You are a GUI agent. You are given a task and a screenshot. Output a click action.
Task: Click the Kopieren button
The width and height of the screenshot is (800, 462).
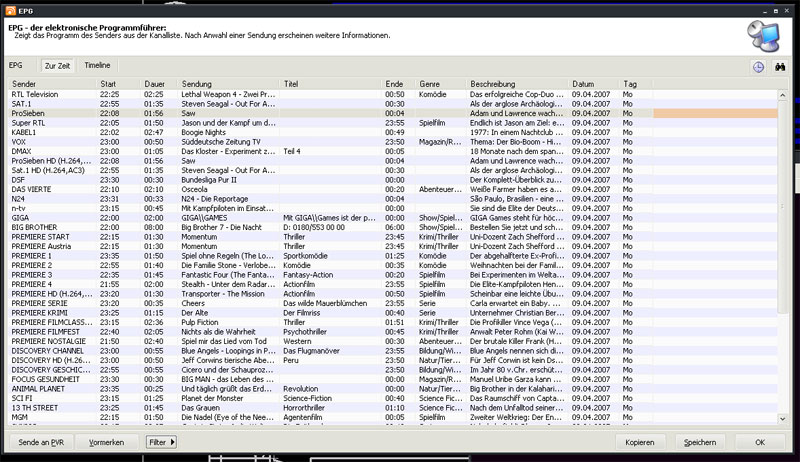pos(639,441)
